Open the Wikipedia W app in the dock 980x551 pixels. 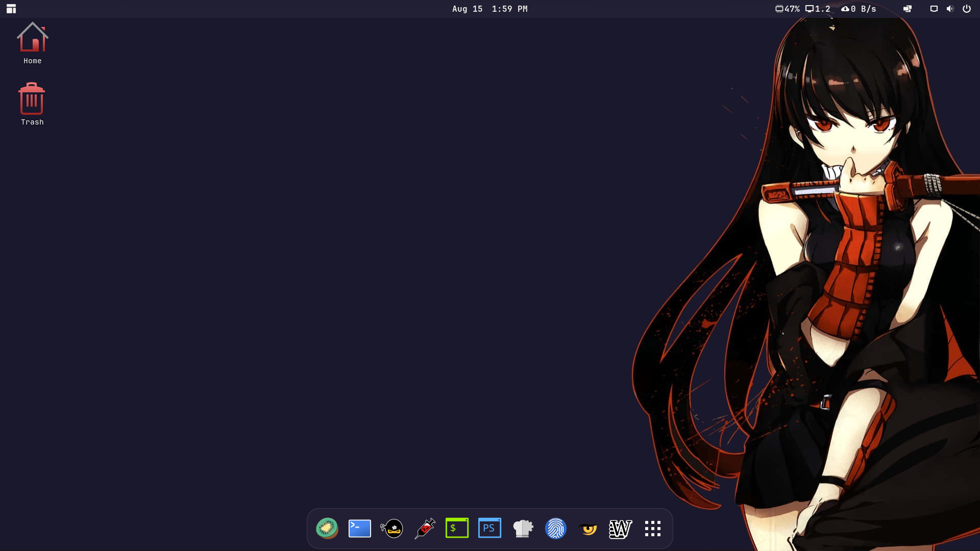(620, 529)
